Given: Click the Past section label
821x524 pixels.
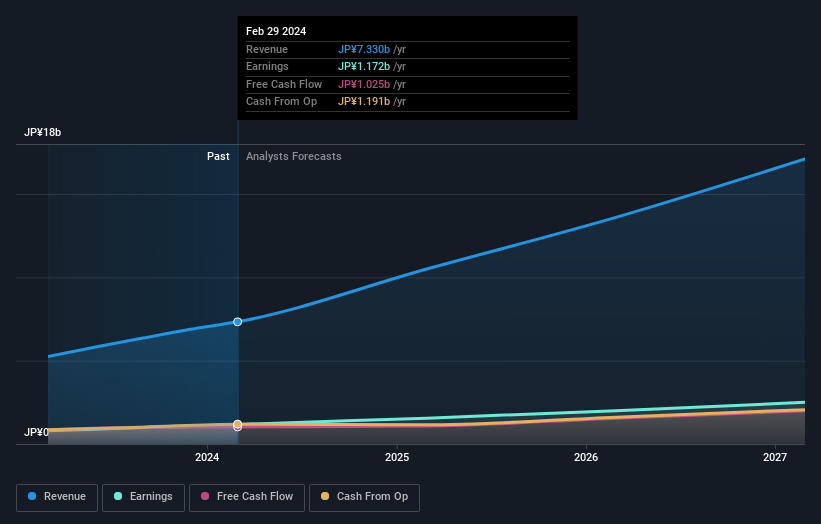Looking at the screenshot, I should [x=218, y=157].
